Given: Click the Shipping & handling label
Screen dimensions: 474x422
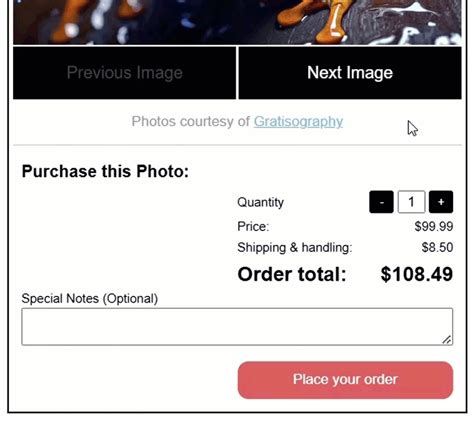Looking at the screenshot, I should coord(295,248).
